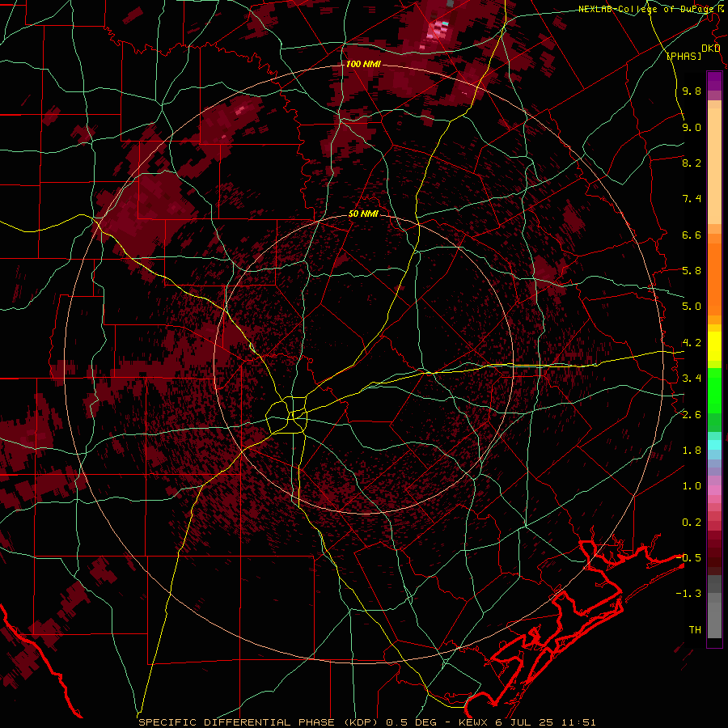Click the 3.4 value on the color scale

click(692, 379)
